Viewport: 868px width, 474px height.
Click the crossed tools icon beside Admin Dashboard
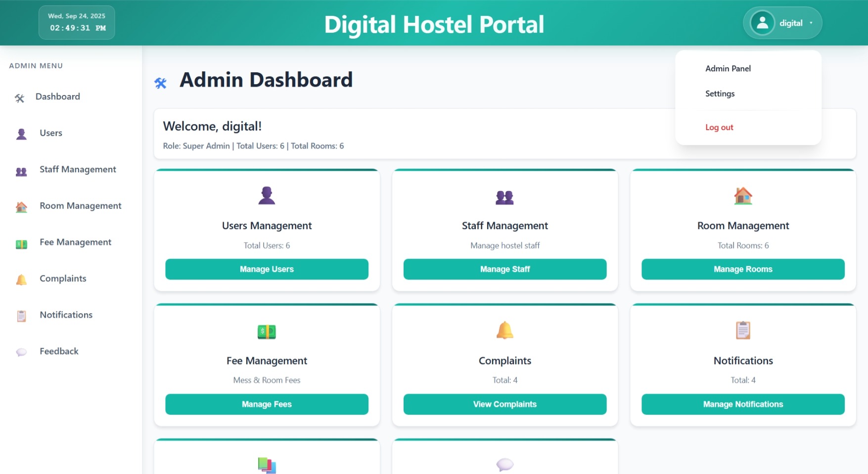coord(160,83)
